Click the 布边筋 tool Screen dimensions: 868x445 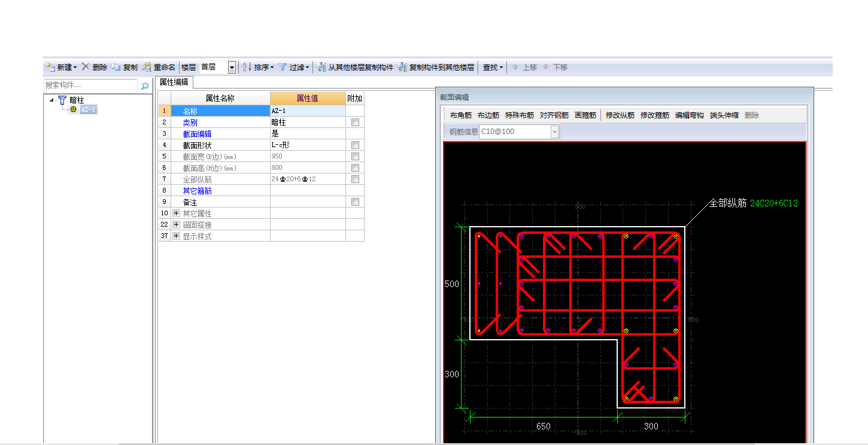(488, 115)
